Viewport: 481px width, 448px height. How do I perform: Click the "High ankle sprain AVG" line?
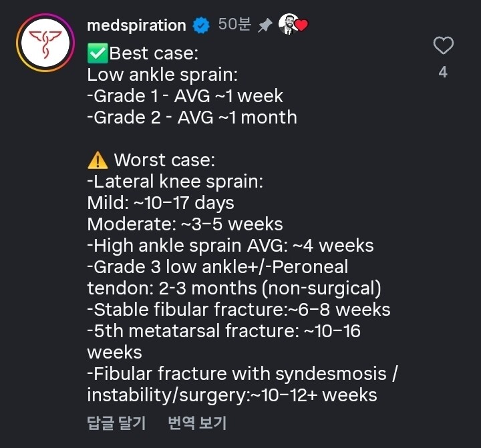[230, 246]
